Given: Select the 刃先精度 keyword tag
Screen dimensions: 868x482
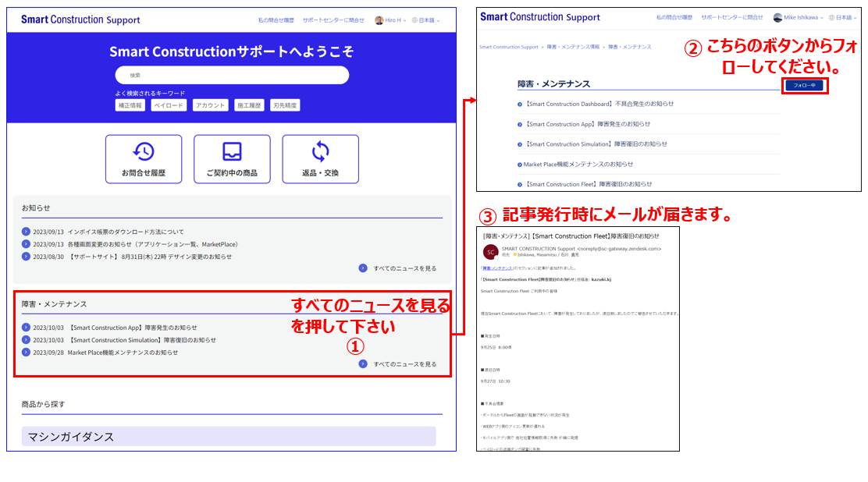Looking at the screenshot, I should [x=285, y=105].
